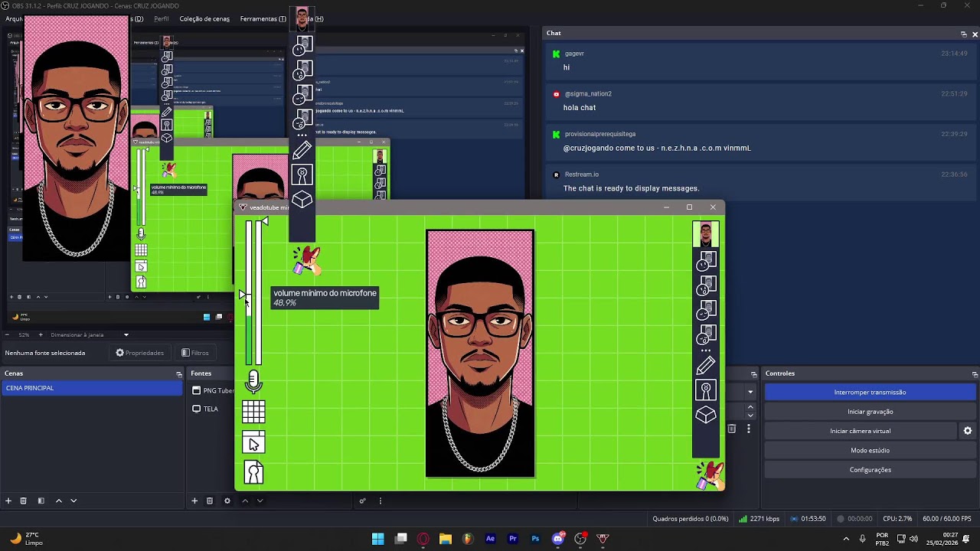980x551 pixels.
Task: Click the 2271 kbps bitrate status
Action: (759, 519)
